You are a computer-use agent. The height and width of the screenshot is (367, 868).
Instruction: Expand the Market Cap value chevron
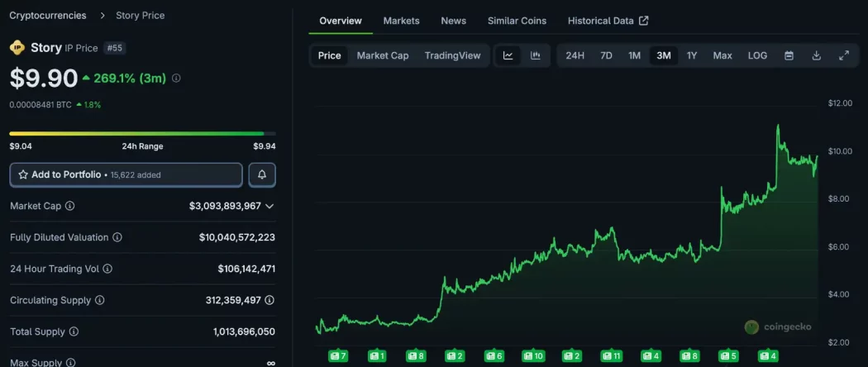coord(269,206)
